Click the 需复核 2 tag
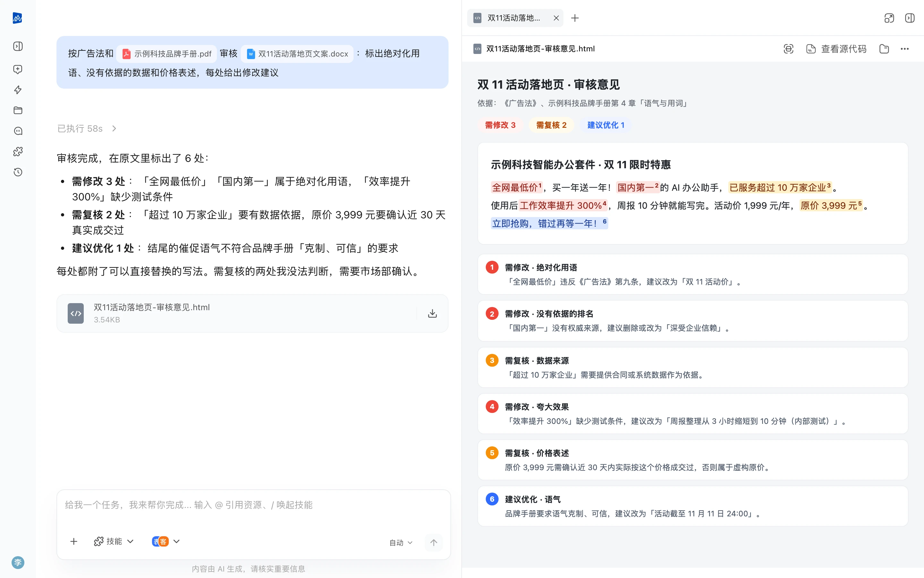This screenshot has height=578, width=924. click(x=551, y=125)
